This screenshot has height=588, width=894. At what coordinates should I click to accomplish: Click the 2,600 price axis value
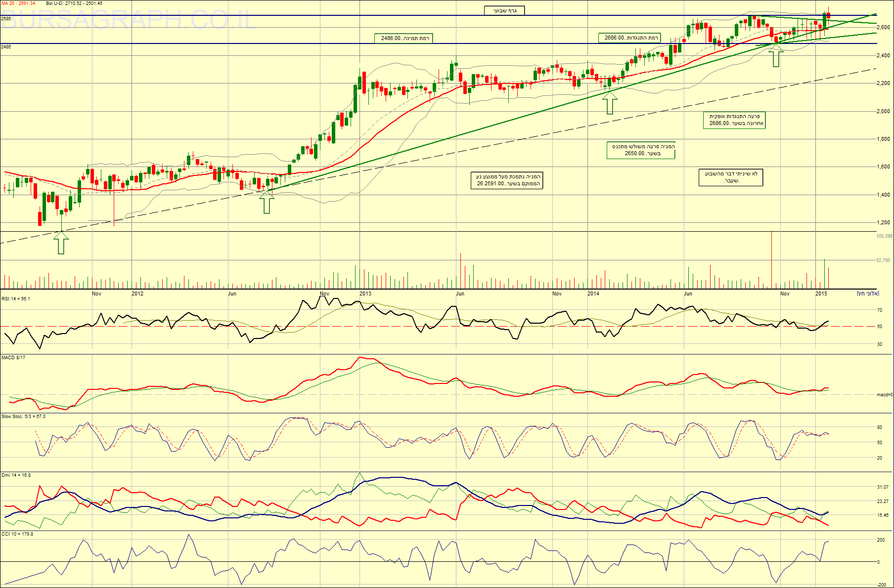[x=883, y=28]
